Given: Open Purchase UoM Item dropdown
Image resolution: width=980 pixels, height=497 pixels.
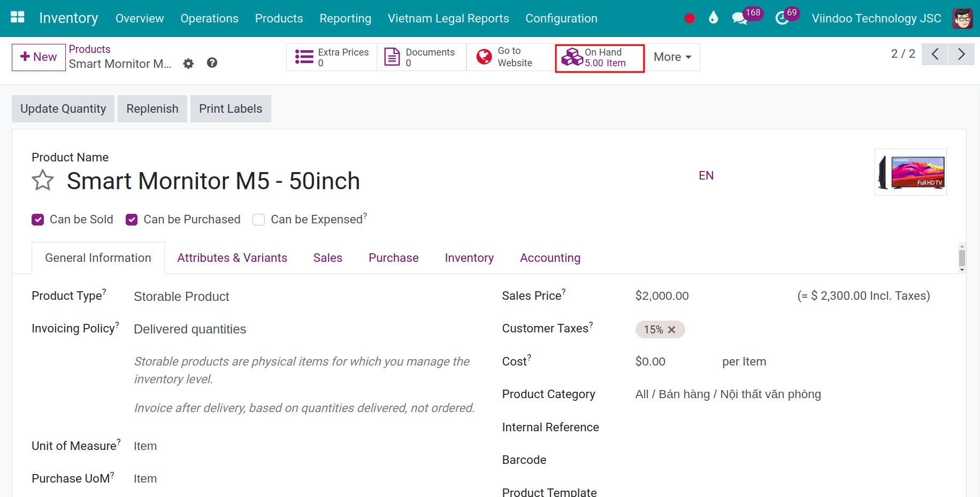Looking at the screenshot, I should (145, 479).
